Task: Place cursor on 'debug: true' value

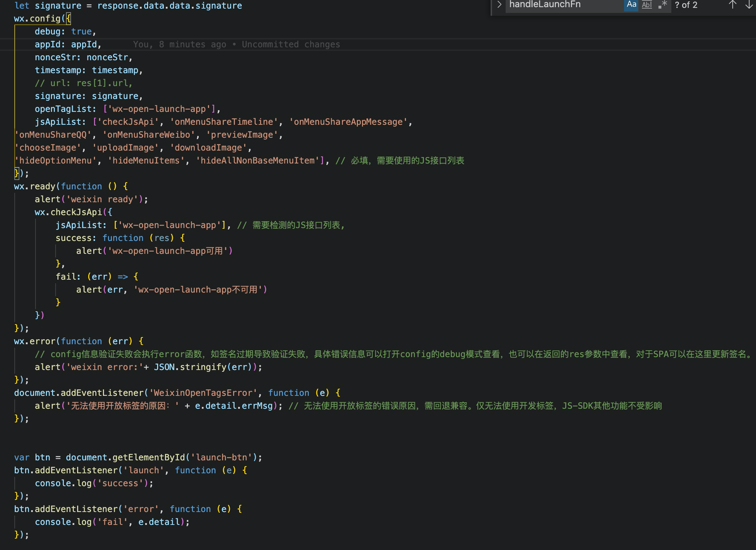Action: tap(81, 32)
